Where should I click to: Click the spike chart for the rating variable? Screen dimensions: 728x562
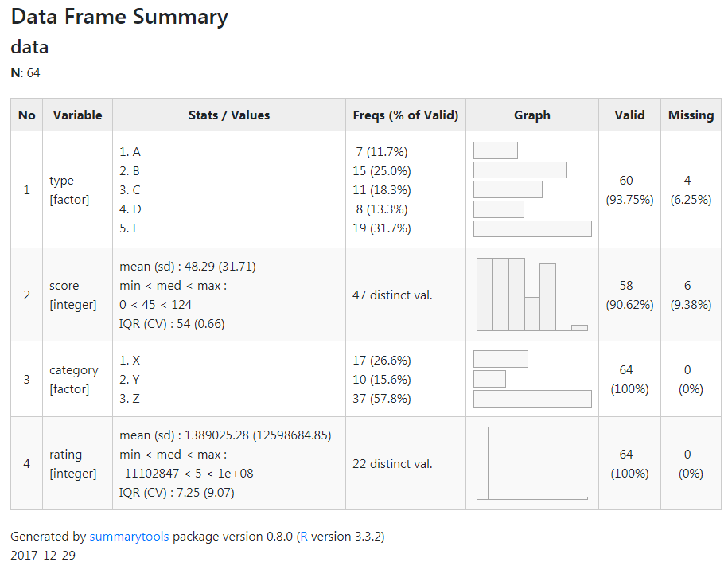(x=531, y=462)
